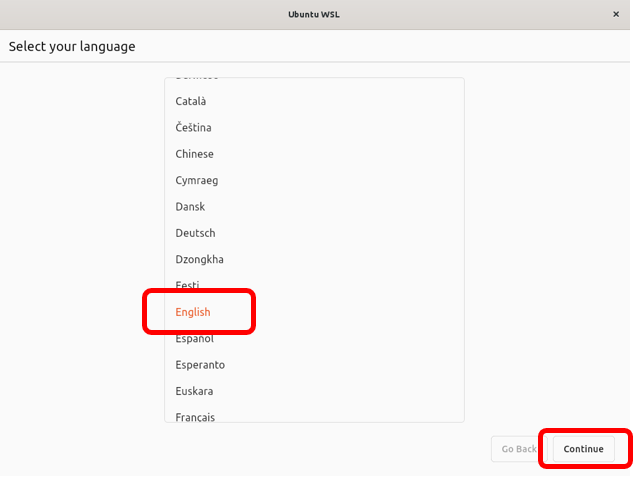Click the Go Back button
Image resolution: width=634 pixels, height=478 pixels.
click(x=519, y=449)
